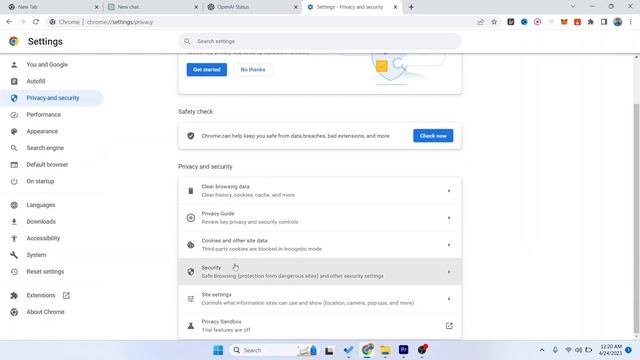Open Search engine settings section
This screenshot has width=640, height=360.
45,148
